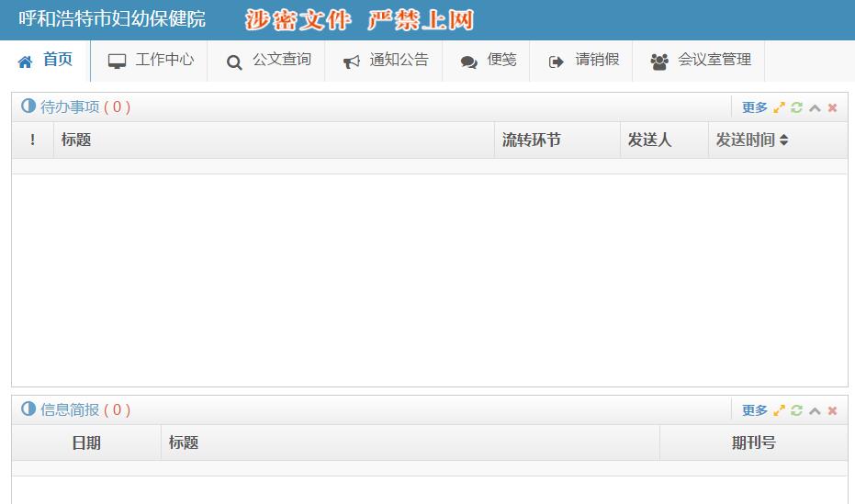This screenshot has height=504, width=855.
Task: Open 公文查询 search tab
Action: pyautogui.click(x=267, y=61)
